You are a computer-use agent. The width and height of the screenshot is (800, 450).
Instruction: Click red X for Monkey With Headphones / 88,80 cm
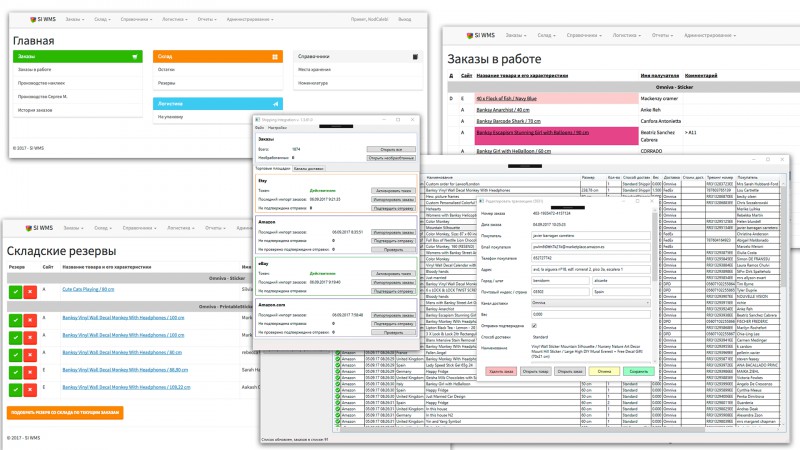pos(30,372)
